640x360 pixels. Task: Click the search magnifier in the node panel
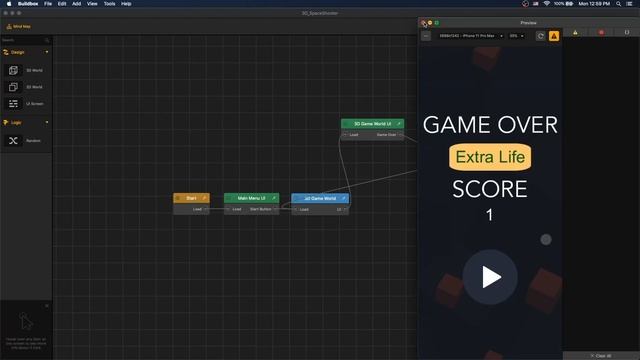pyautogui.click(x=47, y=40)
